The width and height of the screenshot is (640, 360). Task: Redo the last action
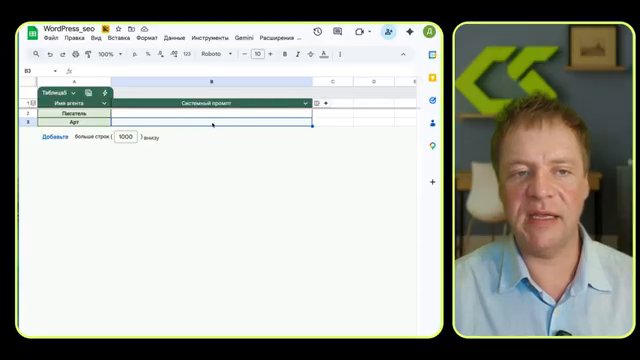pos(63,54)
